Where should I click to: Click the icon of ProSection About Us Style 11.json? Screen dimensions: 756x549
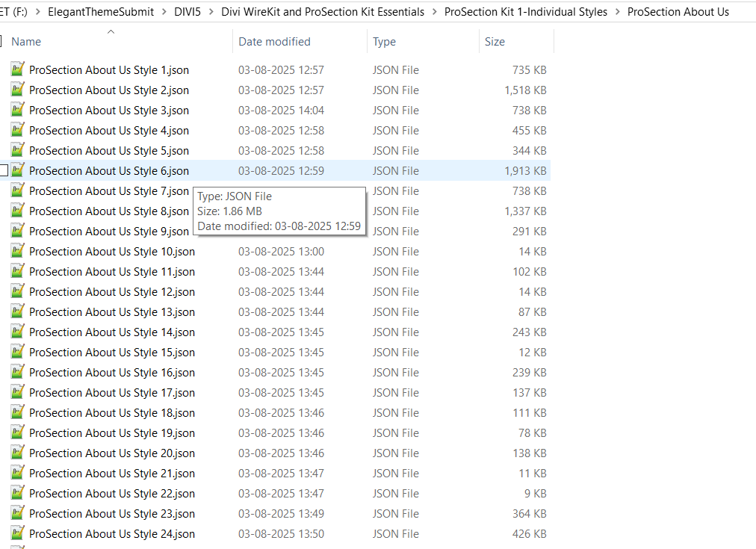(x=17, y=271)
